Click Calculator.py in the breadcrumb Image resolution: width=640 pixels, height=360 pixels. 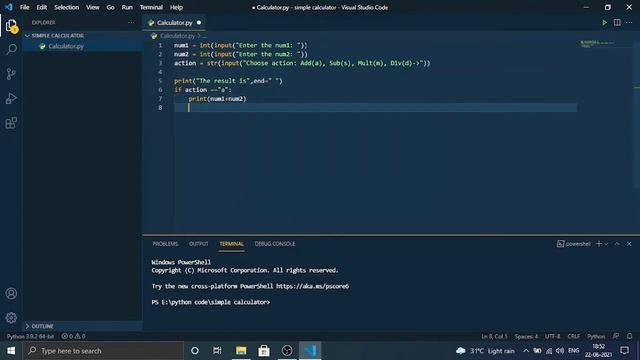[x=177, y=36]
